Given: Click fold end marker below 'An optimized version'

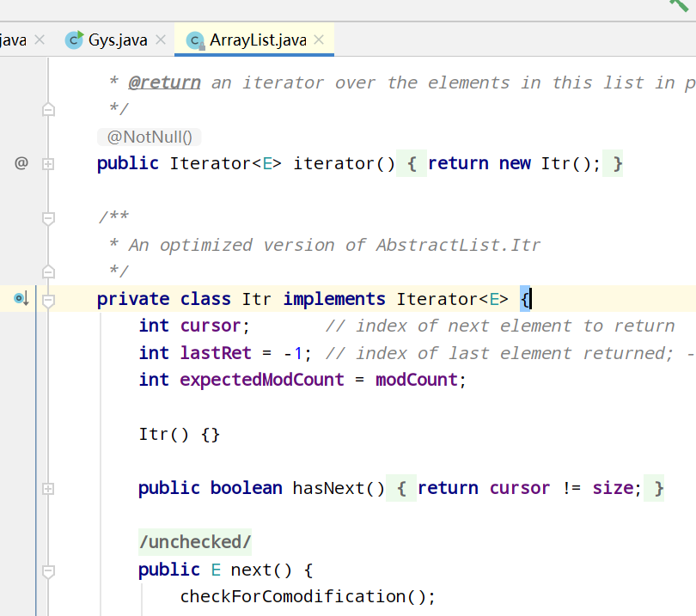Looking at the screenshot, I should click(x=48, y=271).
